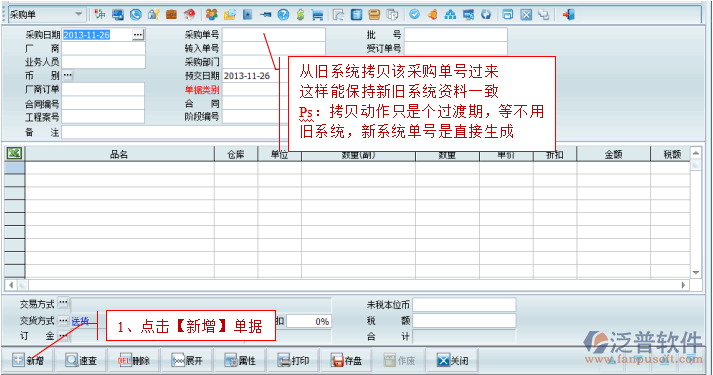713x375 pixels.
Task: Click the blue telephone toolbar icon
Action: click(x=136, y=15)
